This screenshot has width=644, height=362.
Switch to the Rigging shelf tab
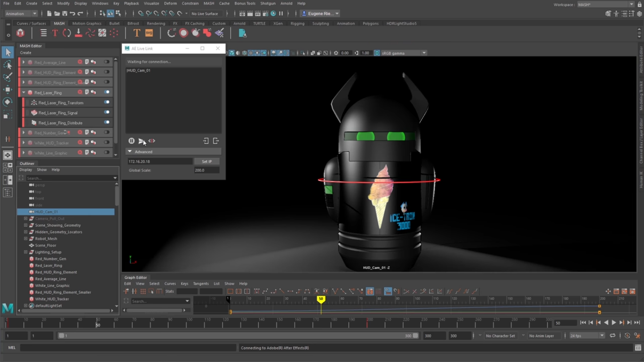click(297, 23)
